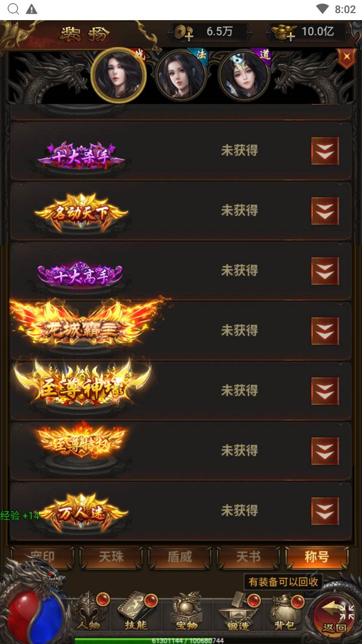Image resolution: width=362 pixels, height=644 pixels.
Task: Expand the 名动天下 title row
Action: (x=325, y=211)
